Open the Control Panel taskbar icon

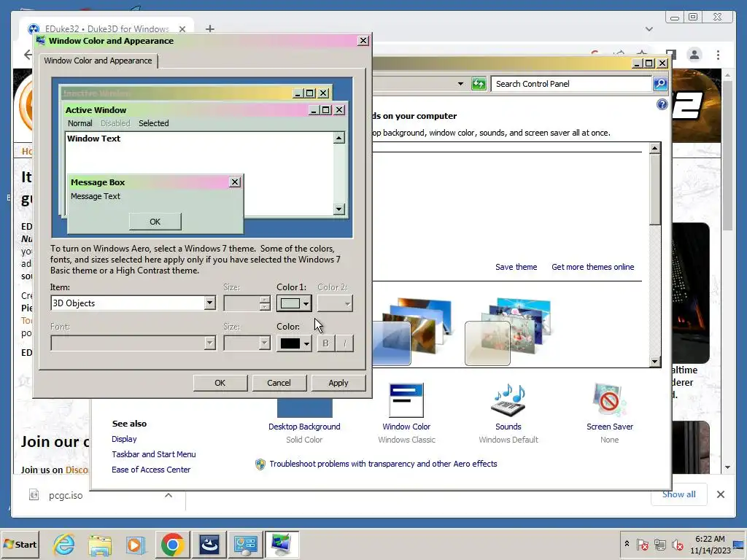pos(246,544)
